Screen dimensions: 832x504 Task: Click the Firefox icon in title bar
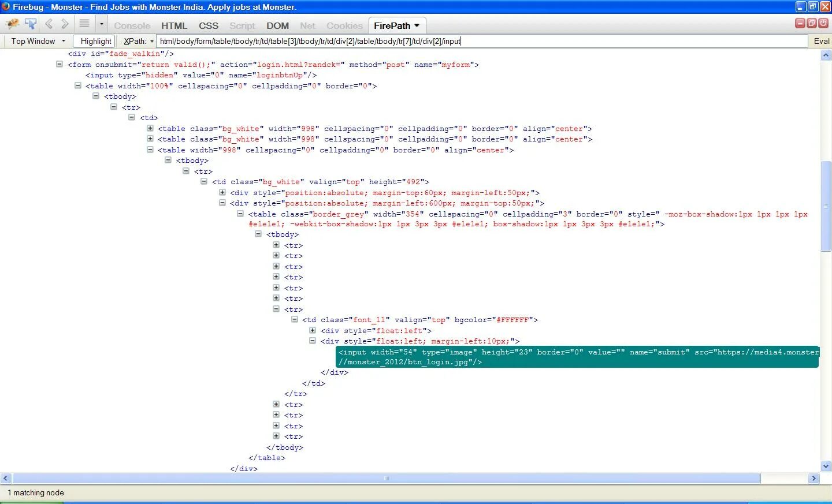click(6, 7)
